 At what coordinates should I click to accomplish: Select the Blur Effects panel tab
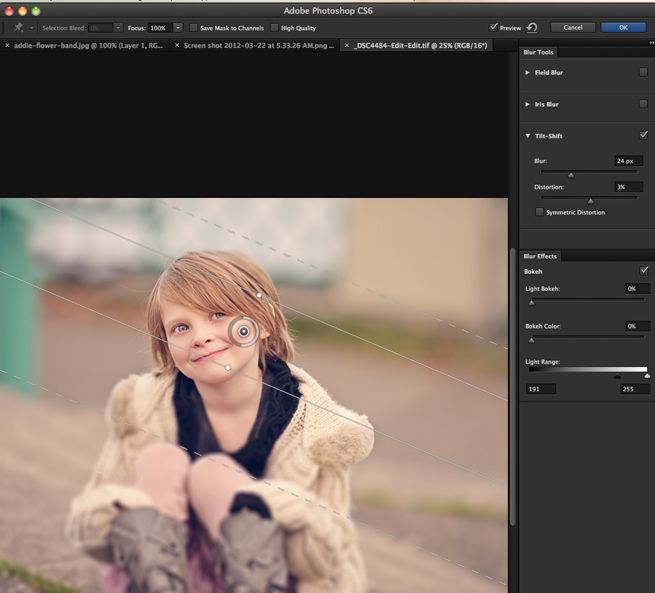pos(542,256)
